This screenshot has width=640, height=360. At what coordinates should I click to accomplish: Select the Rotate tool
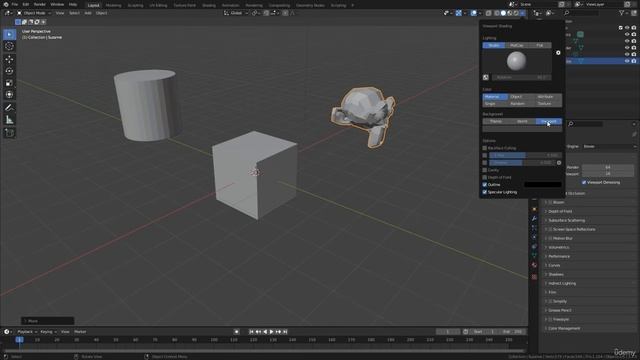point(9,71)
